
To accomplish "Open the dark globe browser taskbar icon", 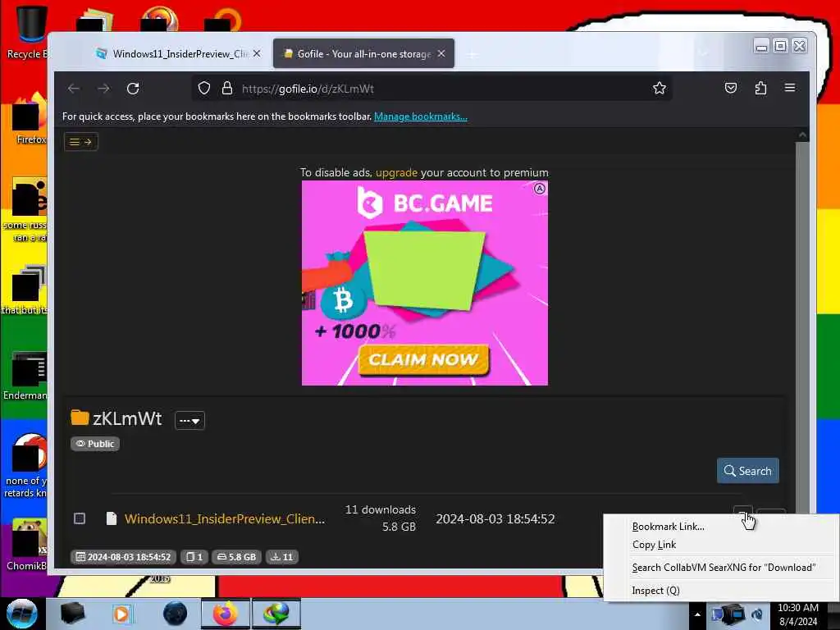I will click(x=176, y=614).
